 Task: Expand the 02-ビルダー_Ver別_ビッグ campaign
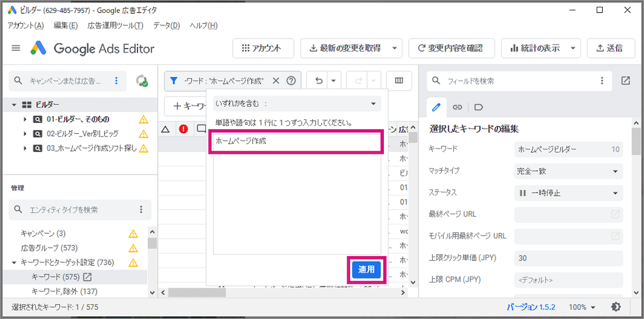(x=24, y=134)
